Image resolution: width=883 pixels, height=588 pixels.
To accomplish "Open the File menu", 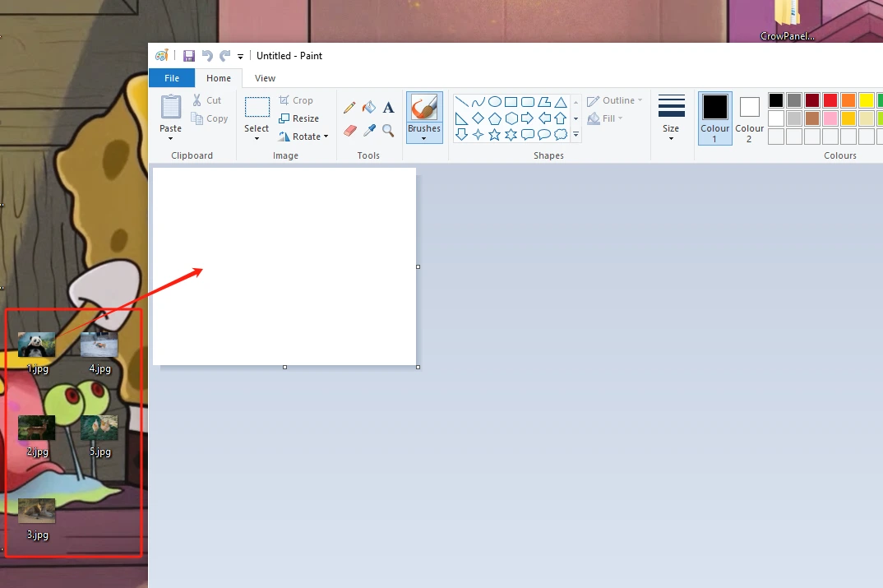I will tap(172, 78).
